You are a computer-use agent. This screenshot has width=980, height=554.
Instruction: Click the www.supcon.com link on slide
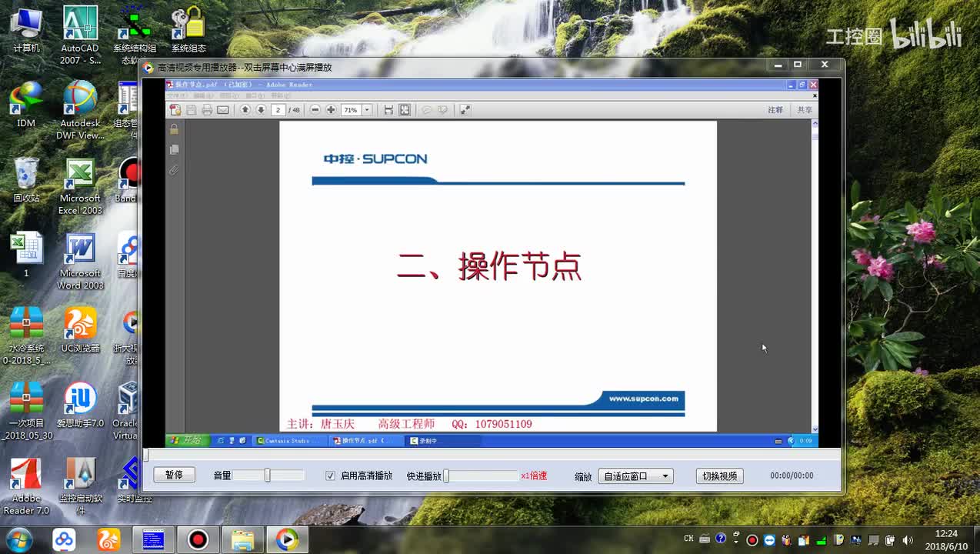(x=644, y=399)
